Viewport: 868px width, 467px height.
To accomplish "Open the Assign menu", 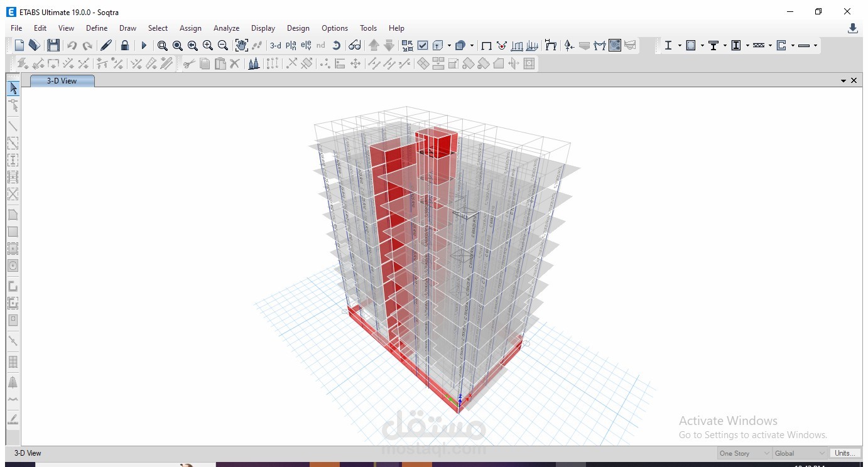I will coord(190,28).
